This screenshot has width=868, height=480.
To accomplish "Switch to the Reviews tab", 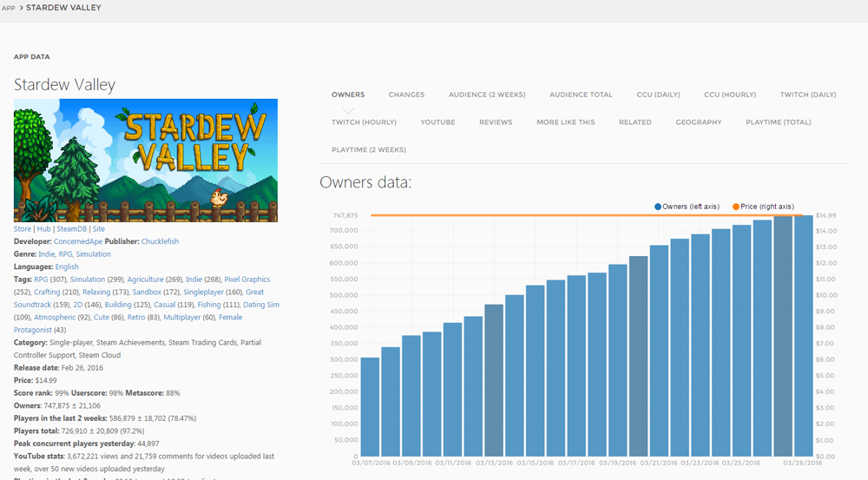I will 496,122.
